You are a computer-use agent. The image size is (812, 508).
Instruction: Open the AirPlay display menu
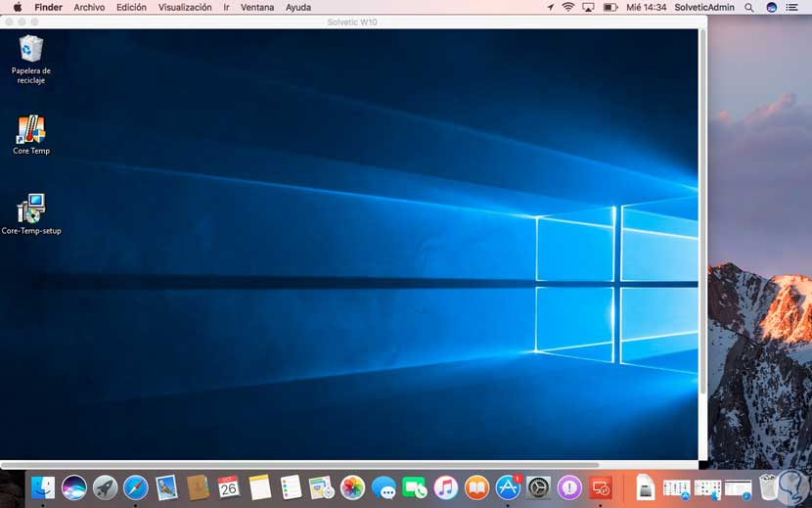coord(588,7)
